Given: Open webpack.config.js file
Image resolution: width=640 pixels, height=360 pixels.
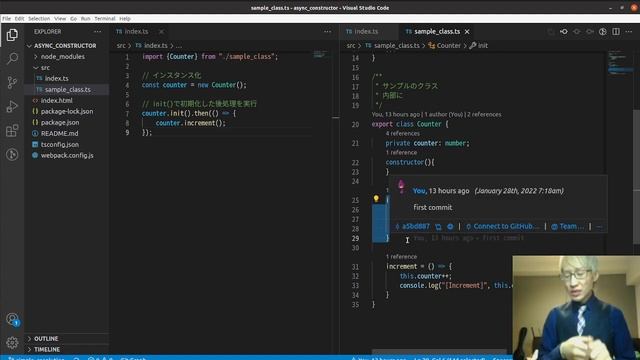Looking at the screenshot, I should 67,156.
